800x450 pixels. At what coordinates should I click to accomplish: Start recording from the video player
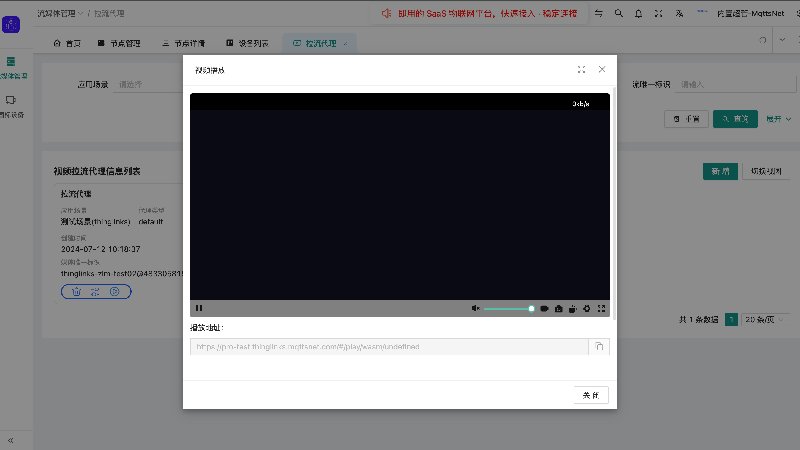[544, 309]
